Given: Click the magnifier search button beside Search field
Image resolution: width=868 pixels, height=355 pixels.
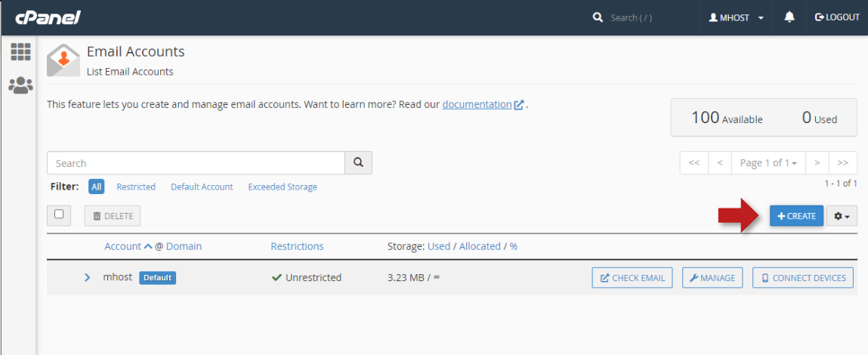Looking at the screenshot, I should (358, 163).
